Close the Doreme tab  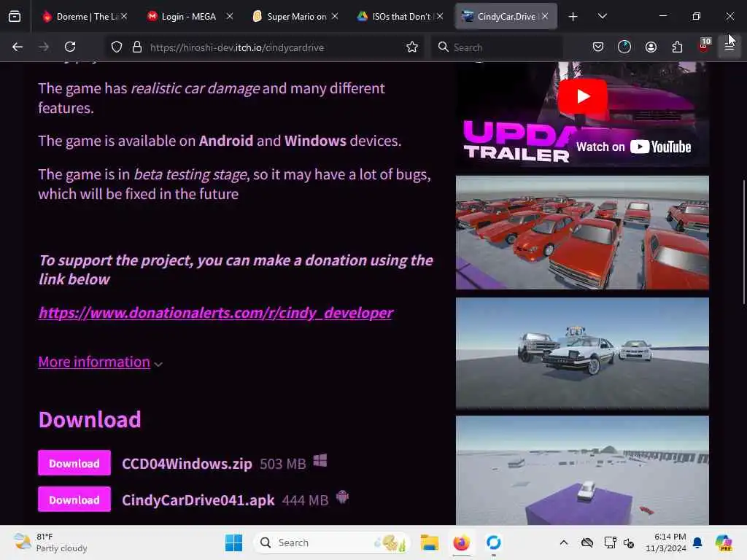click(x=124, y=17)
